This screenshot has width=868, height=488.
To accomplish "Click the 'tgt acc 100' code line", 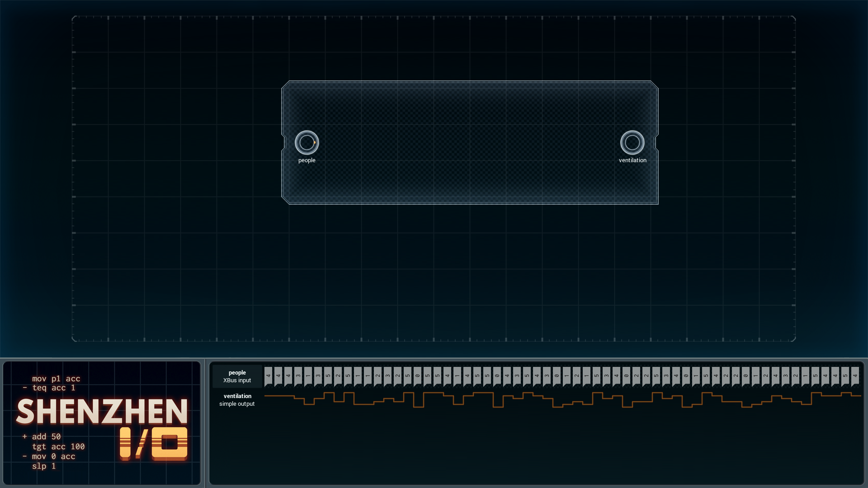I will pos(58,446).
